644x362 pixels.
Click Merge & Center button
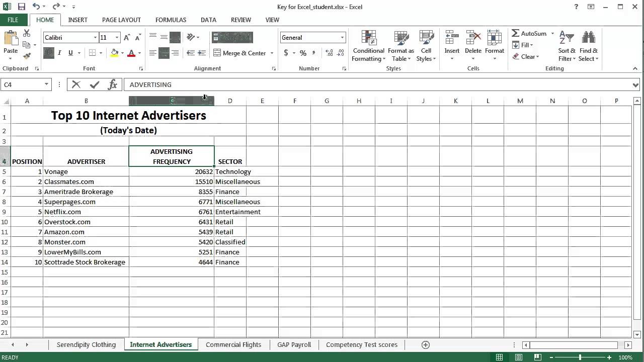239,53
